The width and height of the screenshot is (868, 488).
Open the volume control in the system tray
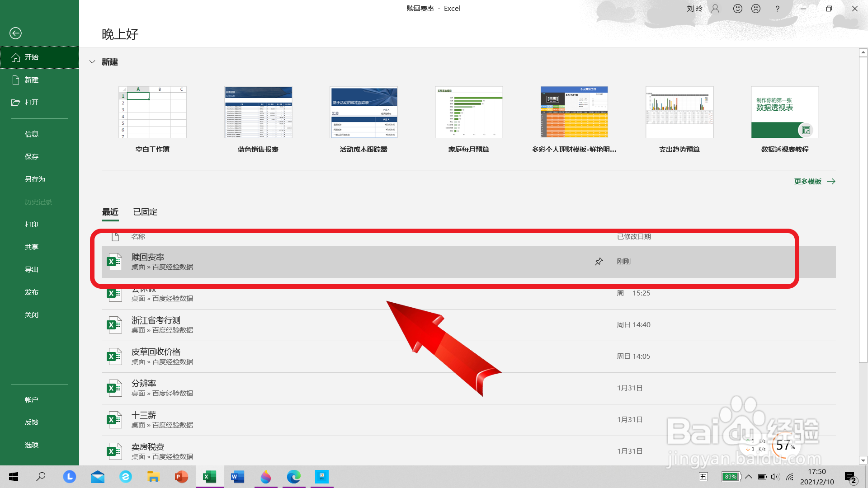click(x=775, y=477)
